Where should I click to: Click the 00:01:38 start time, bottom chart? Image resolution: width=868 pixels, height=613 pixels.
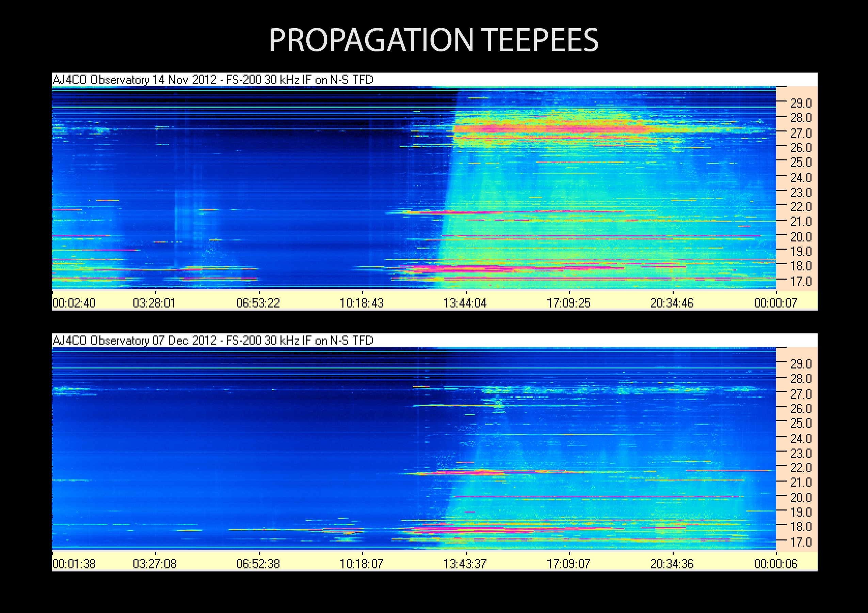74,564
